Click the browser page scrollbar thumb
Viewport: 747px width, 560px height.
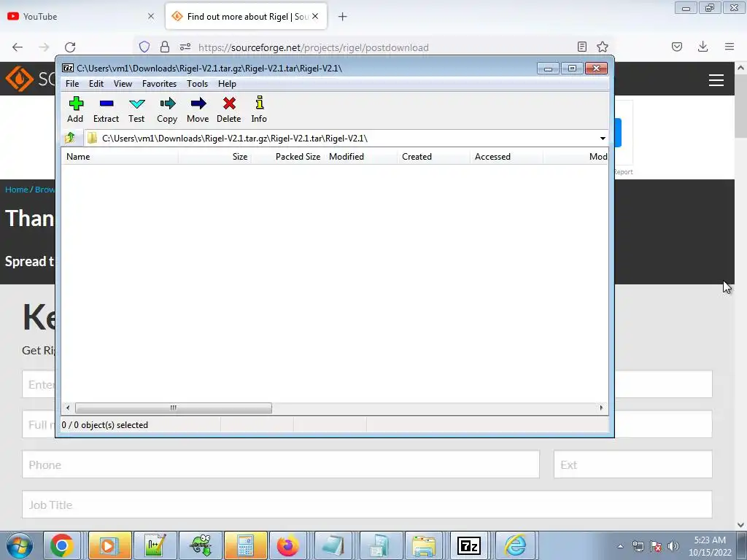(x=741, y=106)
